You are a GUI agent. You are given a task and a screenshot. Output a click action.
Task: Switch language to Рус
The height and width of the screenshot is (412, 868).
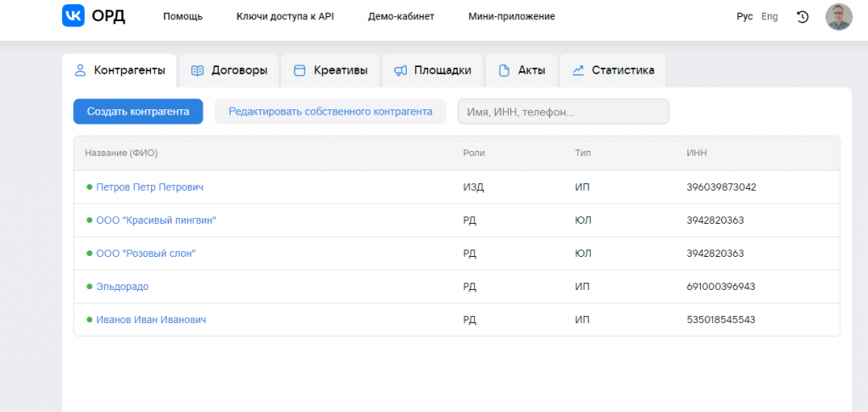[x=744, y=17]
